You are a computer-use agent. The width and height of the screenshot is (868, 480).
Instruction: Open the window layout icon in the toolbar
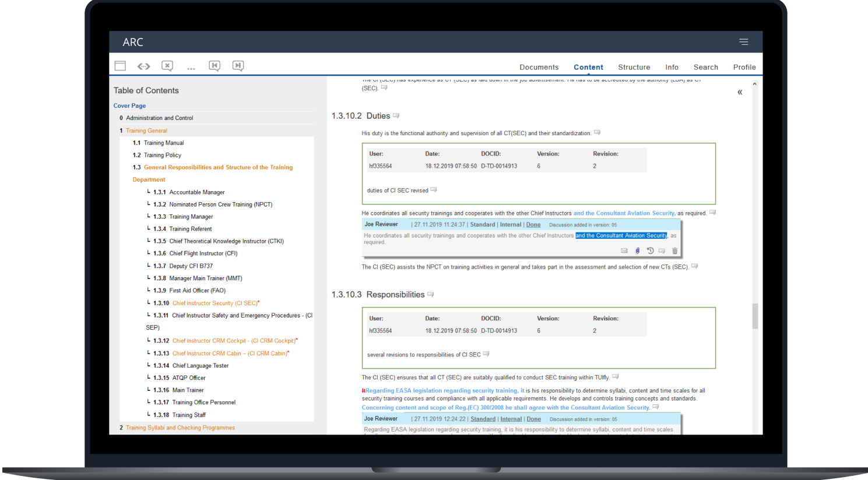(x=120, y=65)
